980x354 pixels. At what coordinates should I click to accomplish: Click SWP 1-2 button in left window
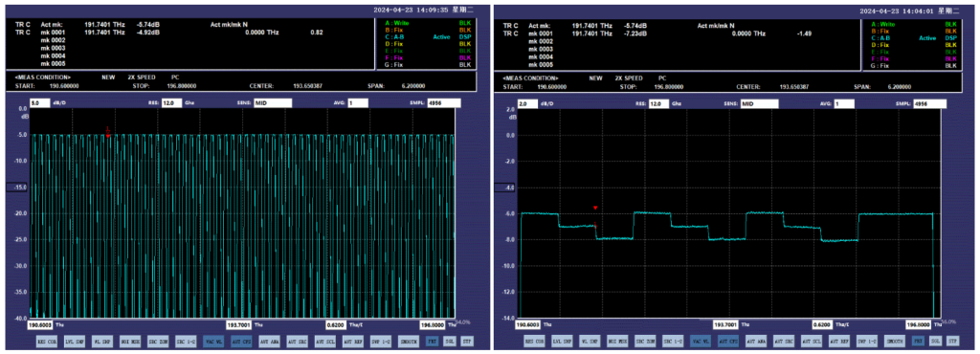(x=380, y=342)
